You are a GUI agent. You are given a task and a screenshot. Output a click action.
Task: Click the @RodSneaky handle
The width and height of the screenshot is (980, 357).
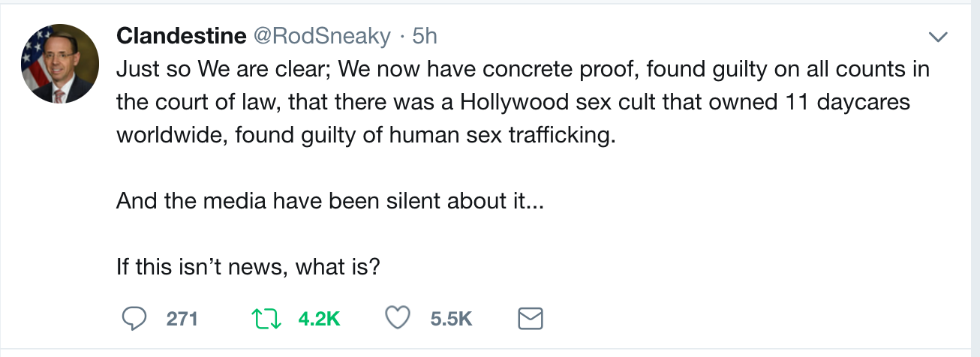pyautogui.click(x=322, y=35)
